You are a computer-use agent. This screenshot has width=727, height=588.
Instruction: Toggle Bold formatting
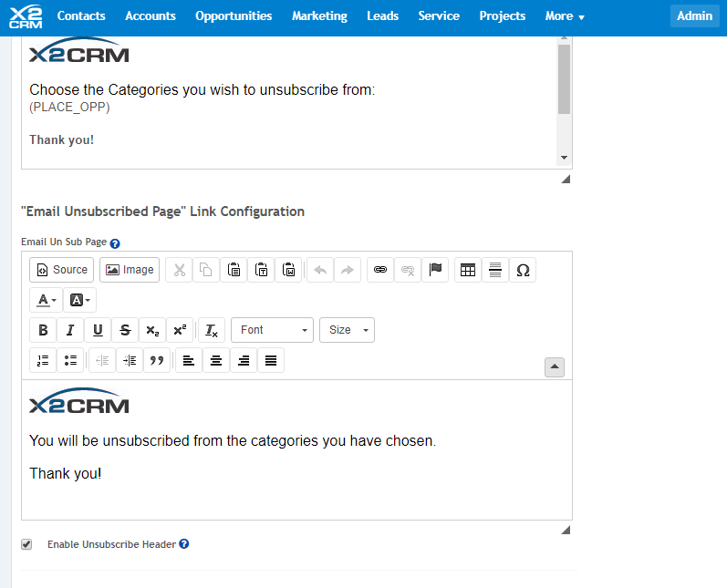(43, 330)
